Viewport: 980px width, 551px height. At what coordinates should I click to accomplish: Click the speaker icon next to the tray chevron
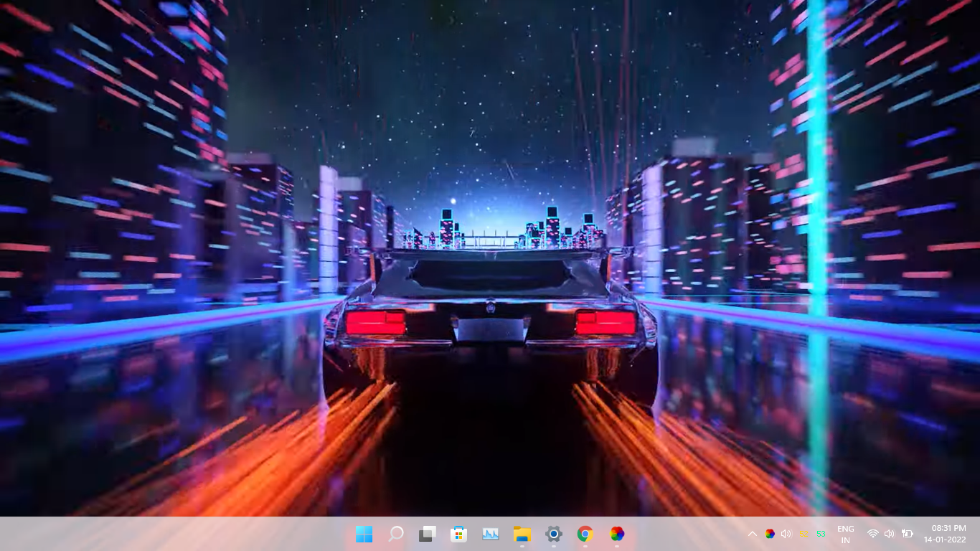[x=786, y=534]
